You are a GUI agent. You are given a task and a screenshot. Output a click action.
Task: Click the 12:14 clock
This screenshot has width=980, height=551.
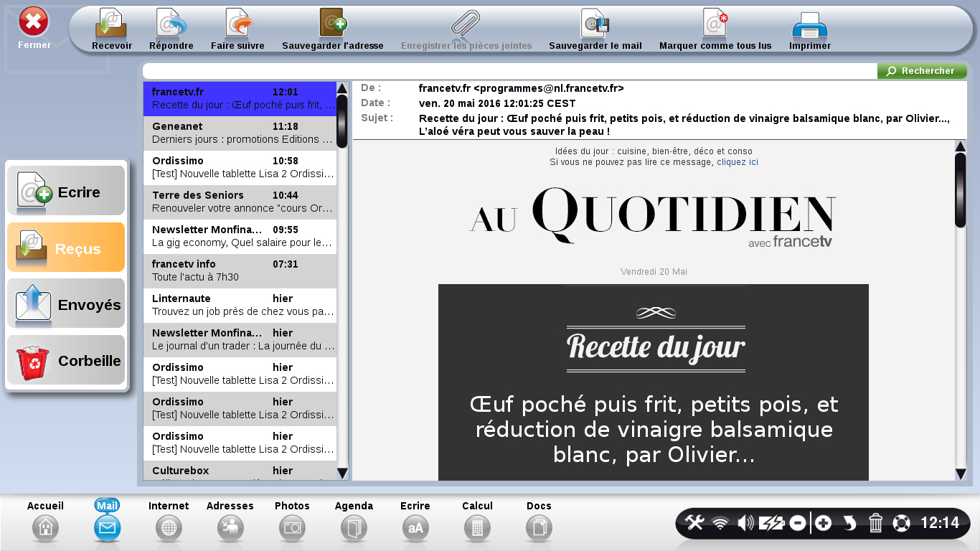tap(940, 523)
